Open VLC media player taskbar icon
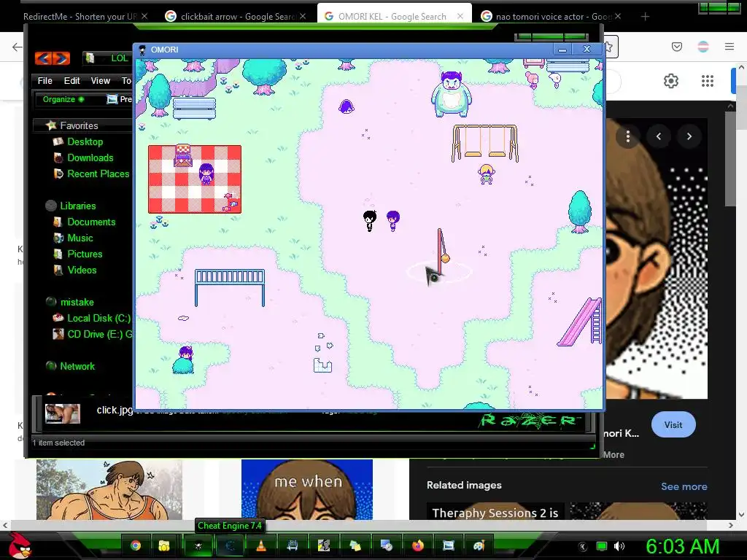This screenshot has height=560, width=747. pyautogui.click(x=261, y=545)
